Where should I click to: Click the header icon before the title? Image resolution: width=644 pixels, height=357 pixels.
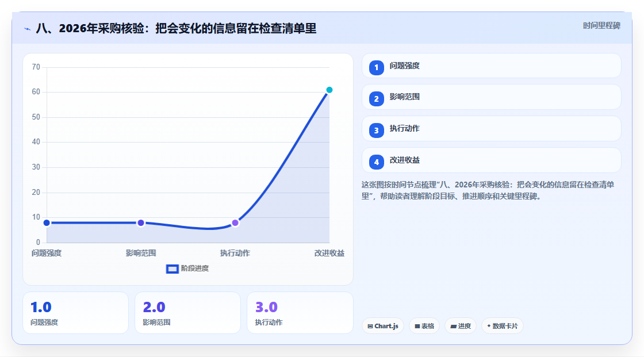(x=28, y=29)
